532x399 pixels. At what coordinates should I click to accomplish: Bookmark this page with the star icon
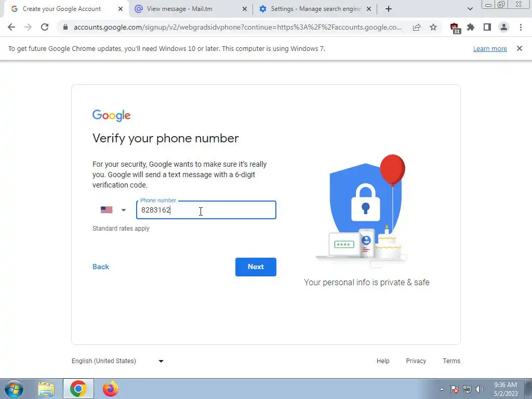pos(433,28)
